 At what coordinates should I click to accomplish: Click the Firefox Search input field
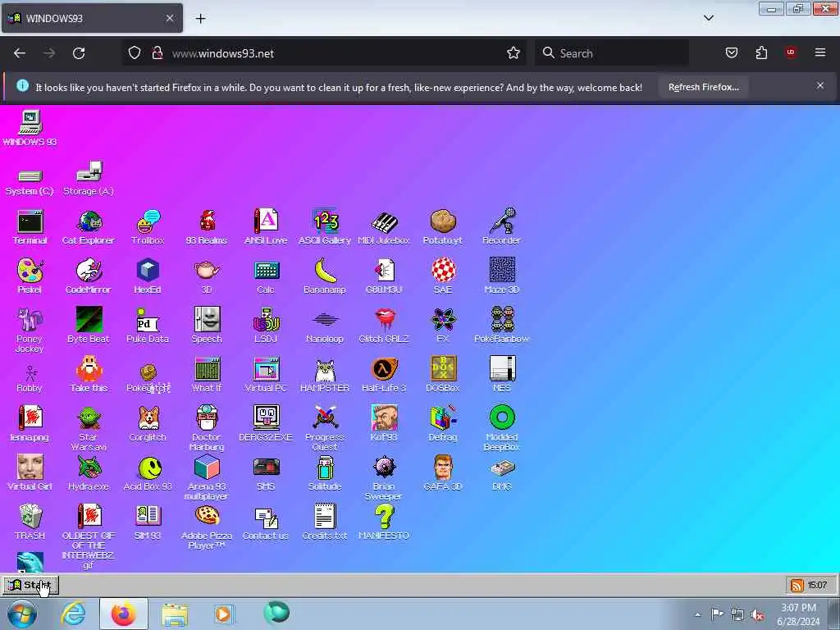(612, 53)
